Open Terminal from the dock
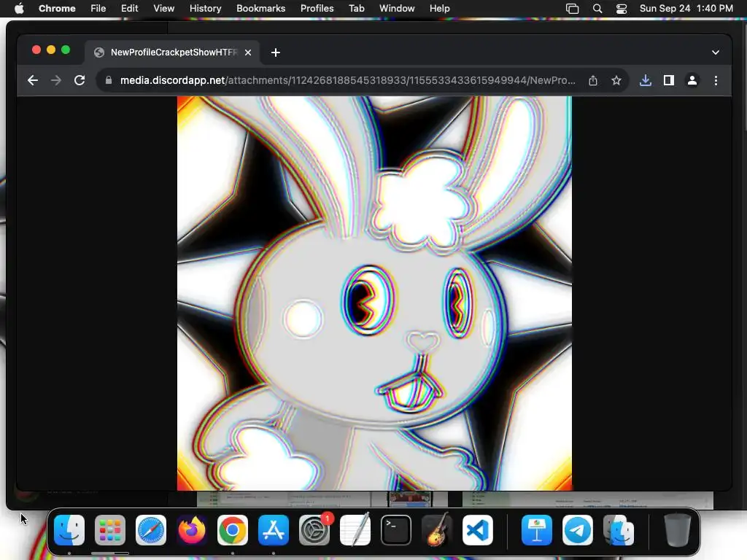The width and height of the screenshot is (747, 560). (x=396, y=530)
